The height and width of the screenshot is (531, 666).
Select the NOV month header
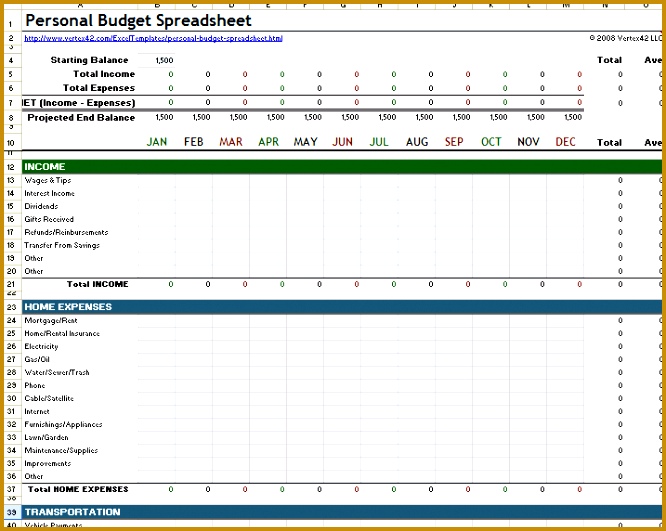pos(528,142)
